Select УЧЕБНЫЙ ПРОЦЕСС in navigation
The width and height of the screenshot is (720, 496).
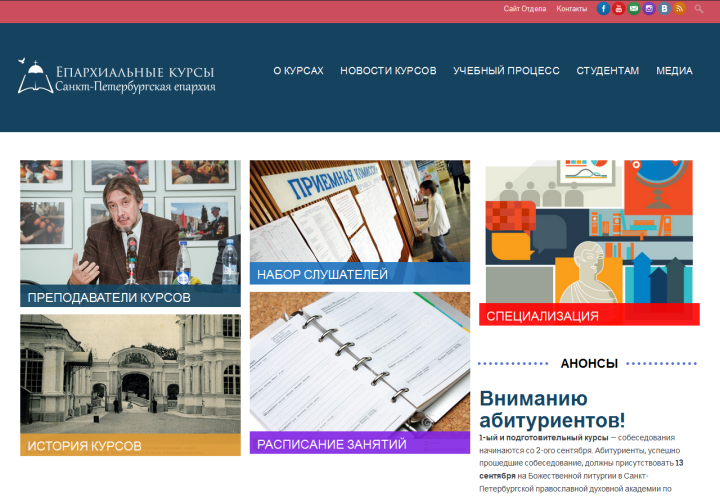[x=506, y=71]
